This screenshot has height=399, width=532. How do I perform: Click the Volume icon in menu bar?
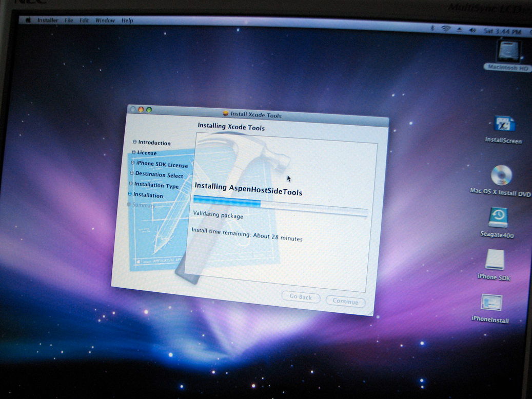472,31
